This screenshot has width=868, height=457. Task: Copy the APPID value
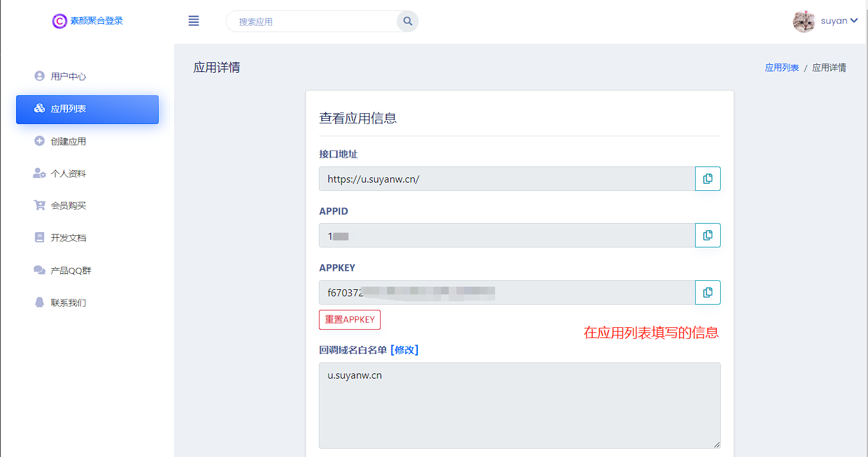pyautogui.click(x=707, y=235)
